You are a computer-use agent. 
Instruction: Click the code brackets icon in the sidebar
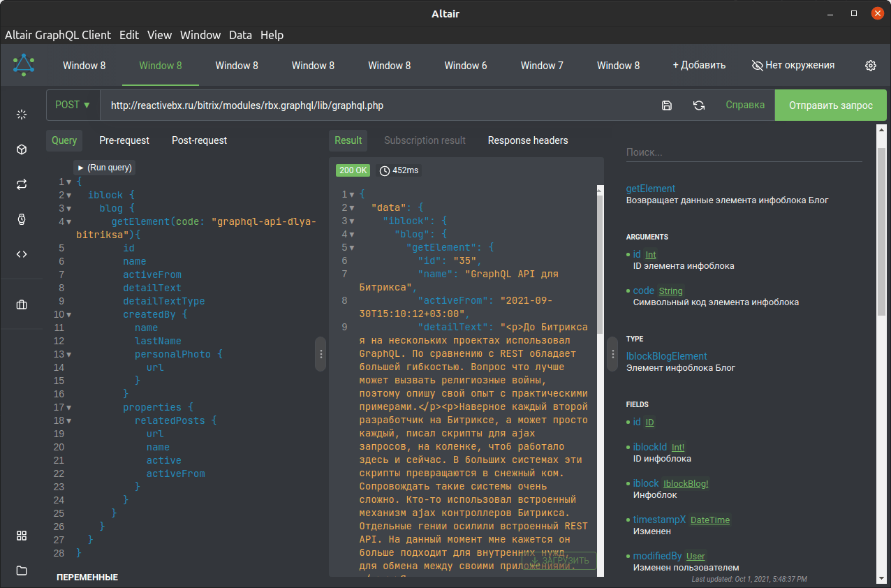click(x=22, y=254)
